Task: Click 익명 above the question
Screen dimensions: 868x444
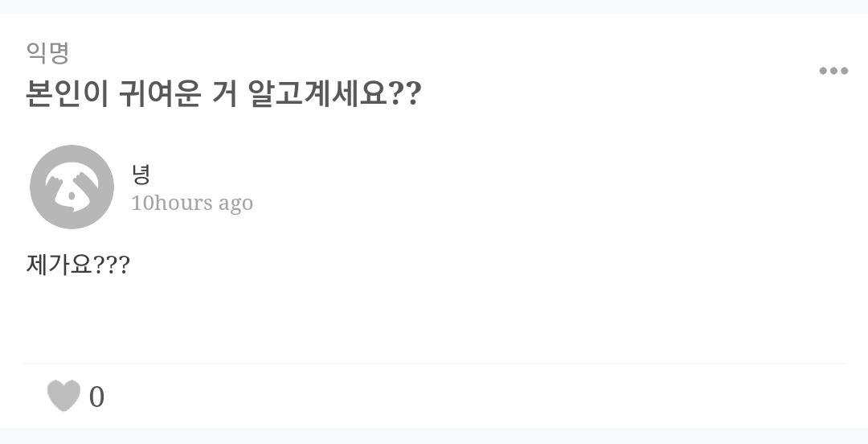Action: (x=47, y=53)
